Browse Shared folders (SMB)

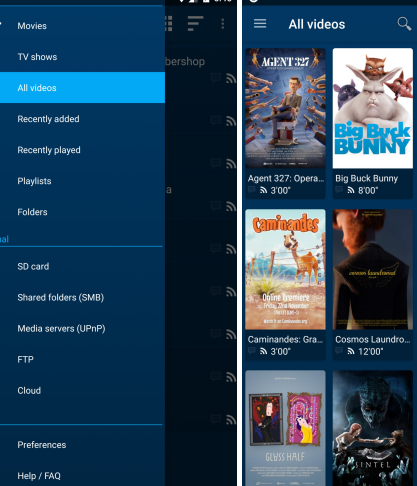point(61,297)
